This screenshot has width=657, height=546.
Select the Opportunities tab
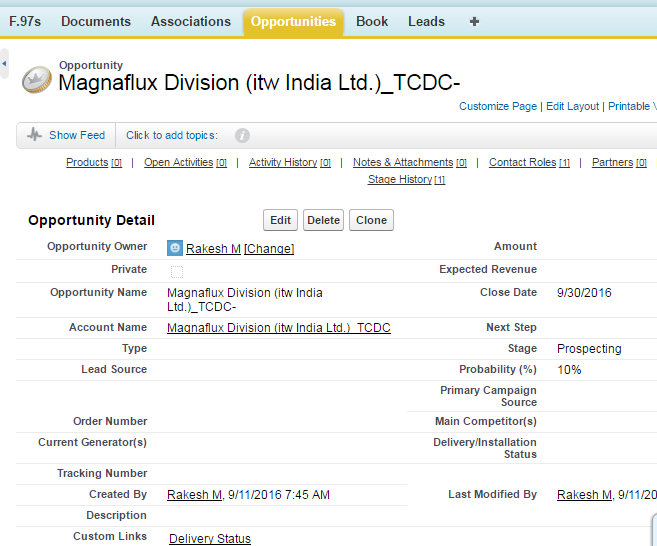pos(293,22)
